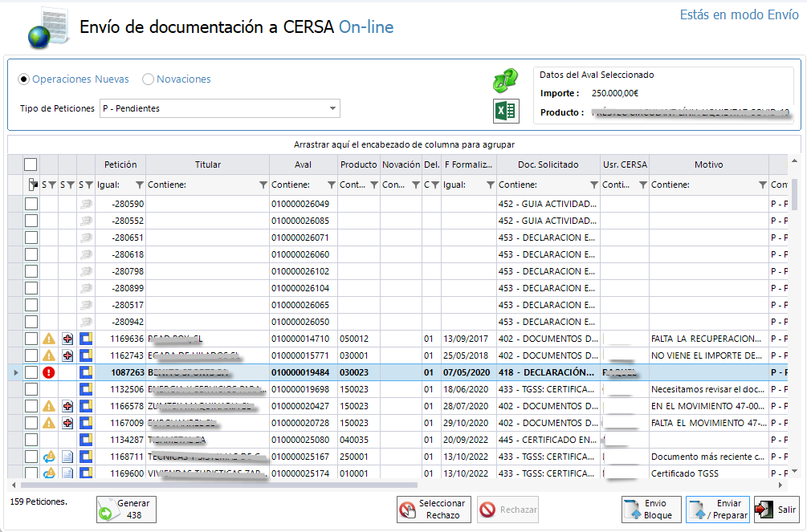The width and height of the screenshot is (807, 532).
Task: Click the Salir button
Action: 776,510
